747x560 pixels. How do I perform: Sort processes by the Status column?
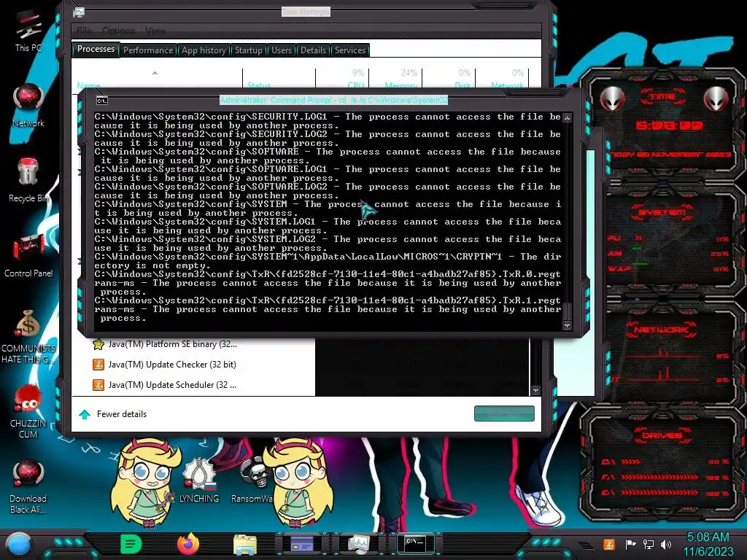click(279, 78)
